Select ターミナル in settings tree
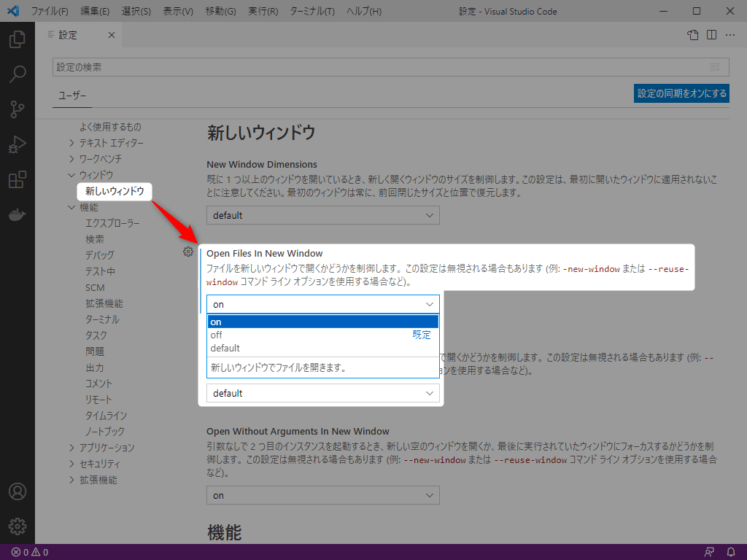 102,319
